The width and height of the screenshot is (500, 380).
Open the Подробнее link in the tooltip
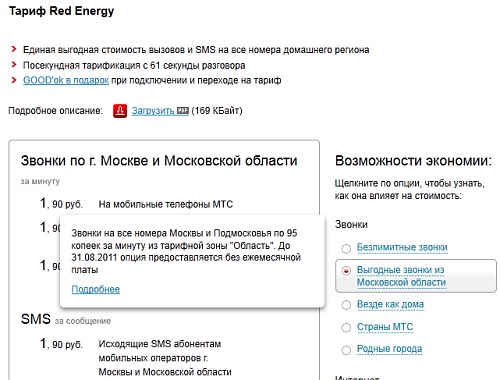click(96, 289)
